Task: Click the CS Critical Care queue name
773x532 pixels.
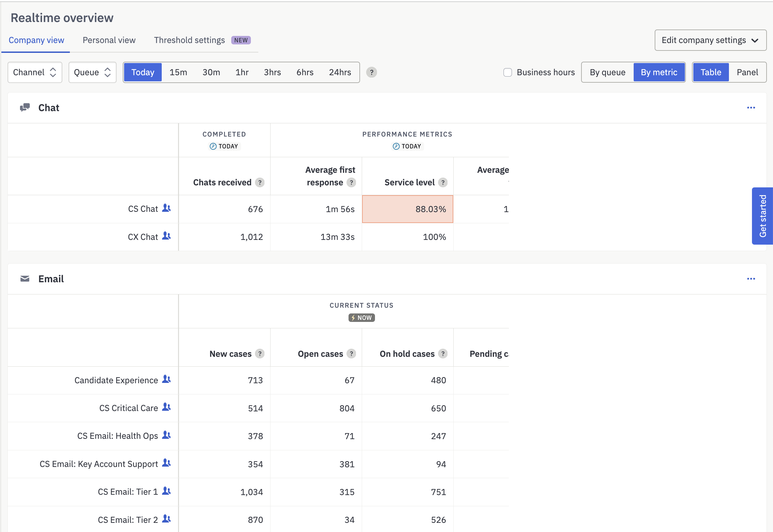Action: pyautogui.click(x=128, y=408)
